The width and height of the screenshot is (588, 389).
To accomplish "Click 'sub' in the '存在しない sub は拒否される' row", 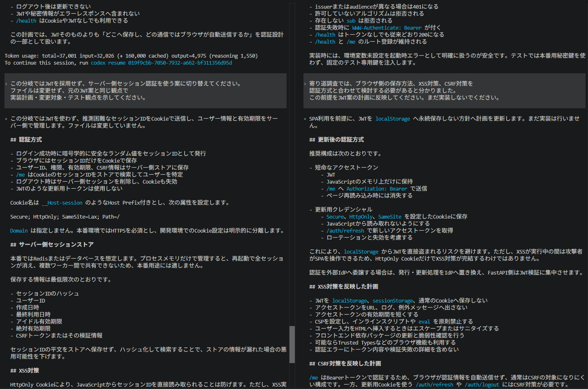I will 351,21.
